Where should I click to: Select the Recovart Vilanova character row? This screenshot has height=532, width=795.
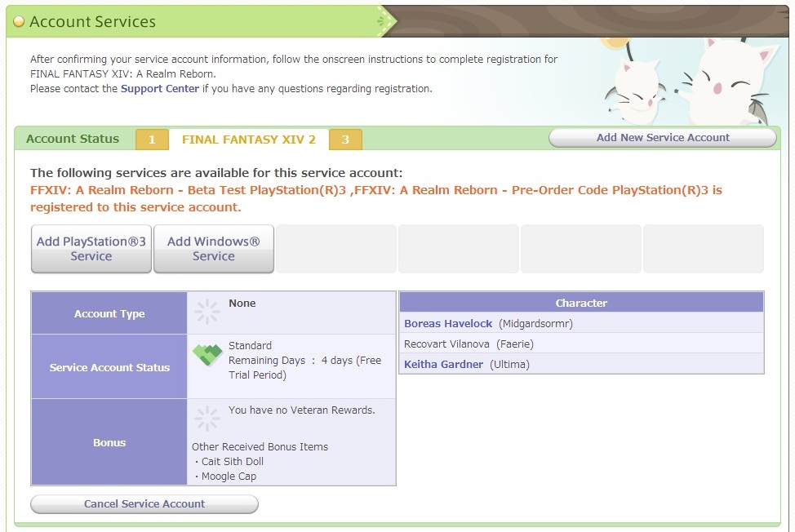pyautogui.click(x=581, y=344)
